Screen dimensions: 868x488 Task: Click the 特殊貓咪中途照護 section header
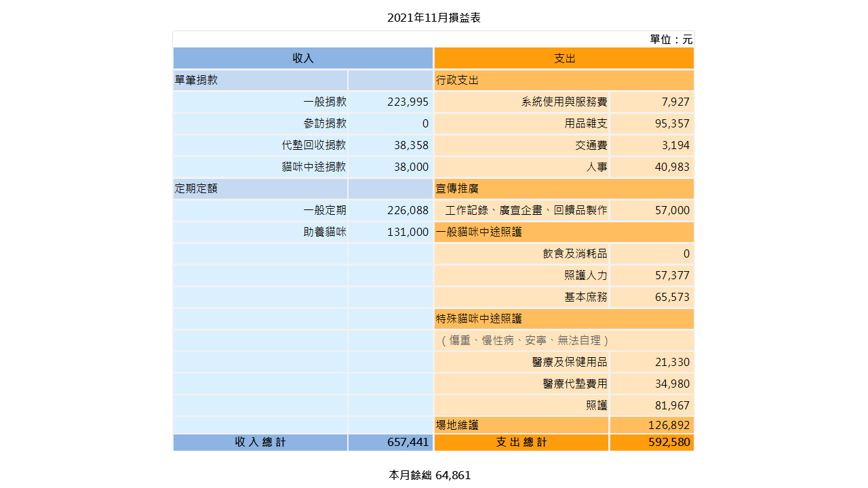click(x=564, y=319)
